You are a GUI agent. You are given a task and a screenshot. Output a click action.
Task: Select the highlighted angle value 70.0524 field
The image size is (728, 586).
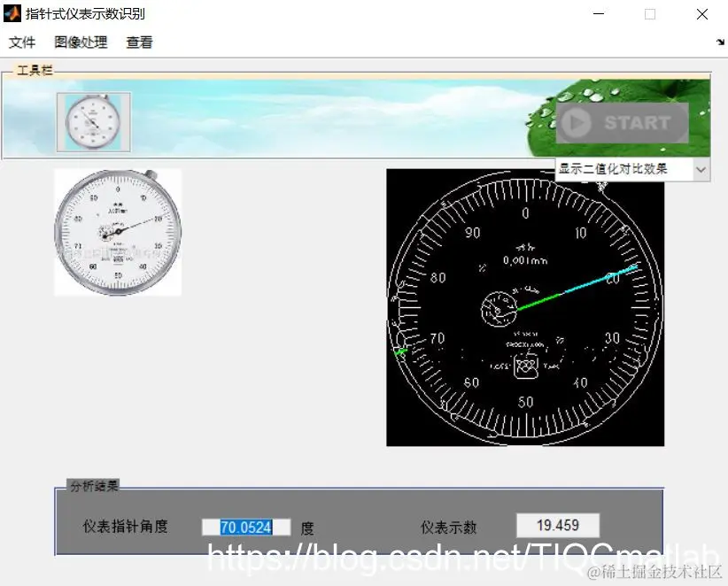(x=246, y=526)
